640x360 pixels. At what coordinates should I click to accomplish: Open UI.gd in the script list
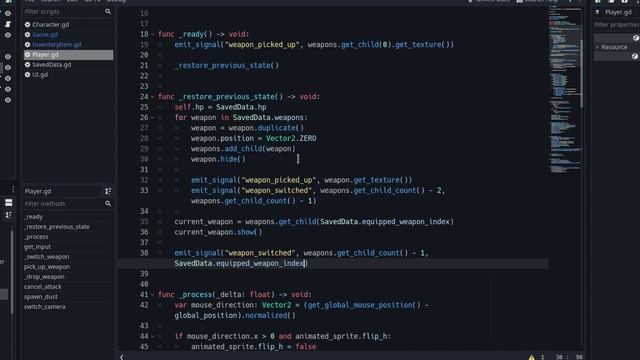coord(40,75)
